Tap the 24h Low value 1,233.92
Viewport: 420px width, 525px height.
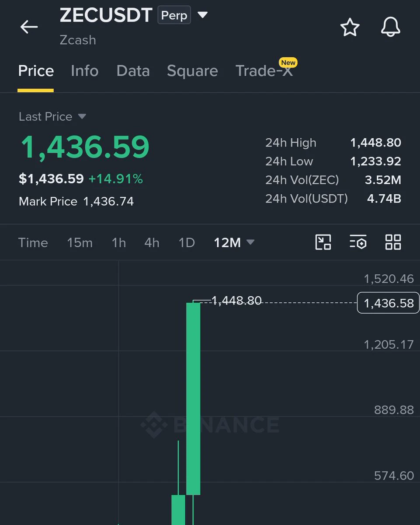click(x=375, y=161)
